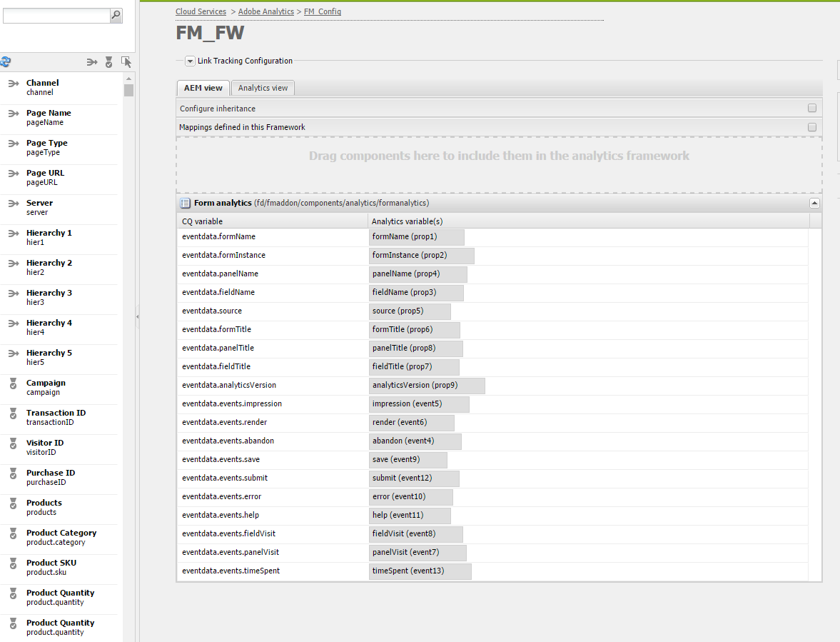Collapse the left sidebar with splitter handle
Screen dimensions: 840x642
click(x=137, y=316)
